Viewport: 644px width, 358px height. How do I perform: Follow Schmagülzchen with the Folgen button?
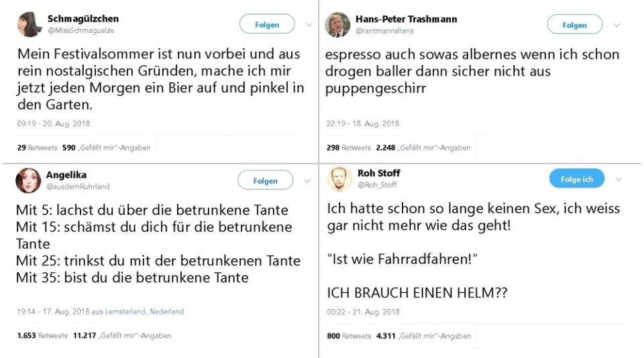267,24
